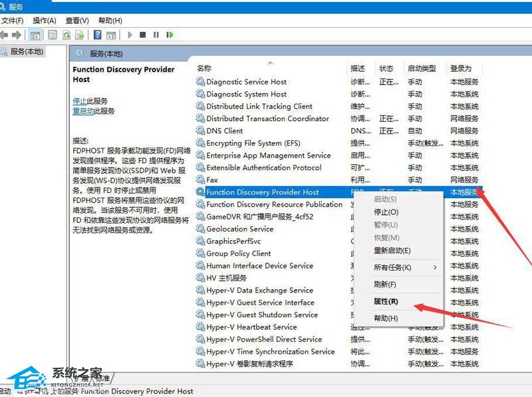Click the back navigation arrow icon

[5, 35]
